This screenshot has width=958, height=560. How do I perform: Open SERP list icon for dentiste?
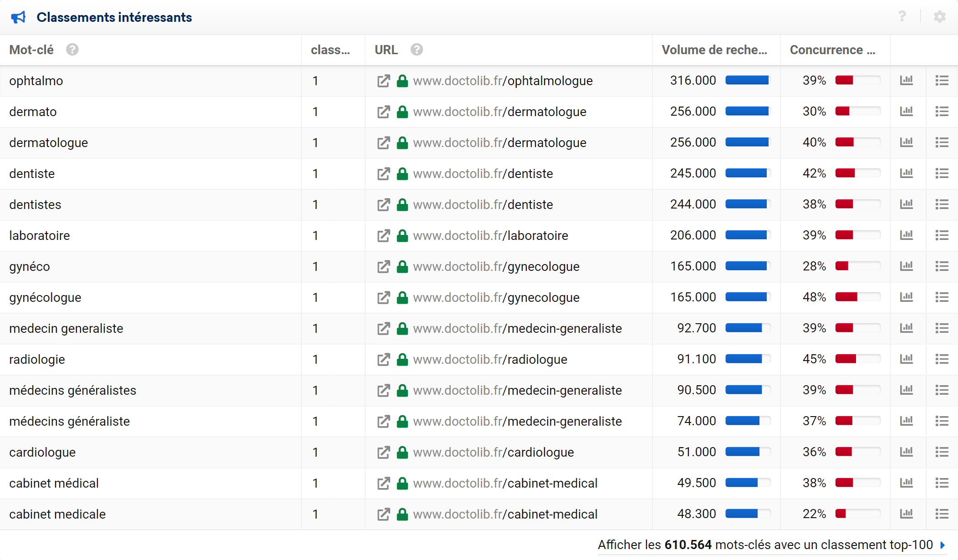(x=942, y=173)
